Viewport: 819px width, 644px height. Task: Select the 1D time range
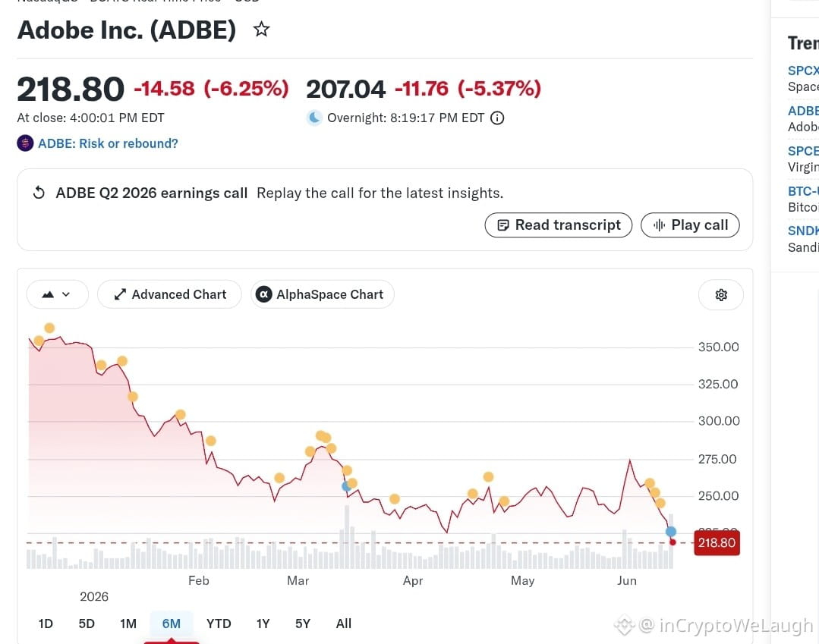click(46, 624)
